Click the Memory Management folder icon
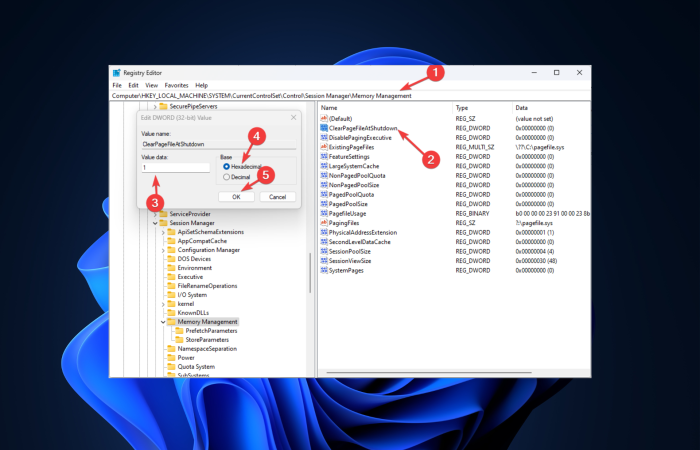Screen dimensions: 700x450 171,322
